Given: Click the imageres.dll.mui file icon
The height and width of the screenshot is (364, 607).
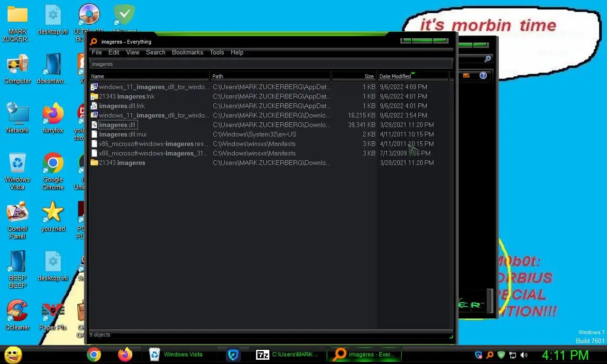Looking at the screenshot, I should 94,134.
